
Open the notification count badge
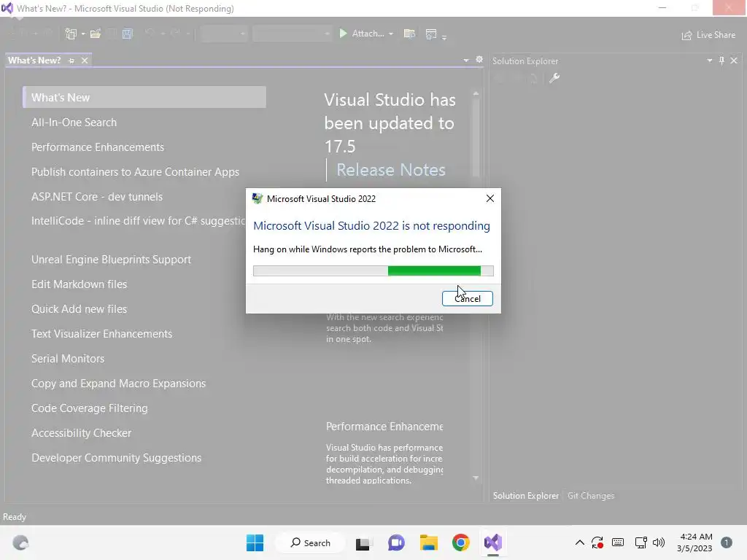[x=727, y=542]
